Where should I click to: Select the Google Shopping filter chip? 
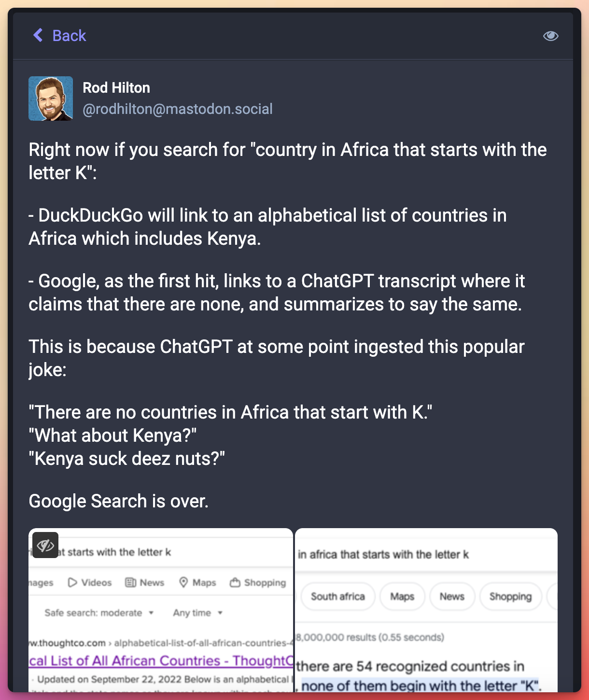(x=510, y=597)
